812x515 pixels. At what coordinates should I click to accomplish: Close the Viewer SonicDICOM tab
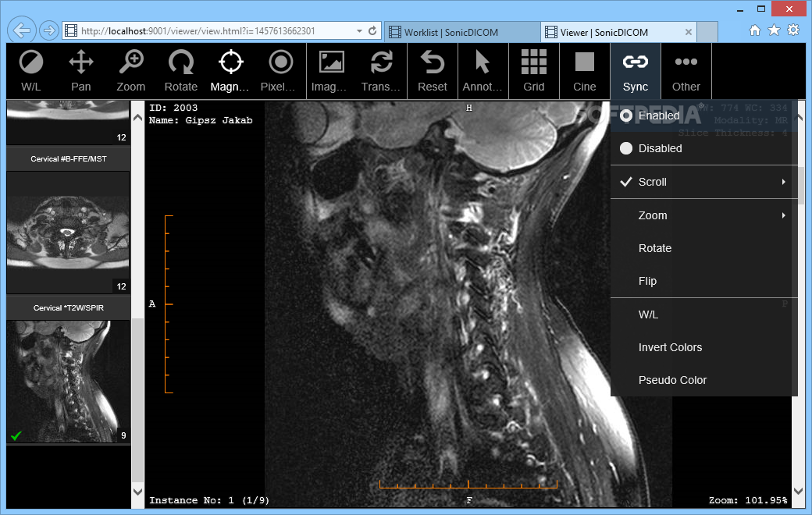(688, 32)
